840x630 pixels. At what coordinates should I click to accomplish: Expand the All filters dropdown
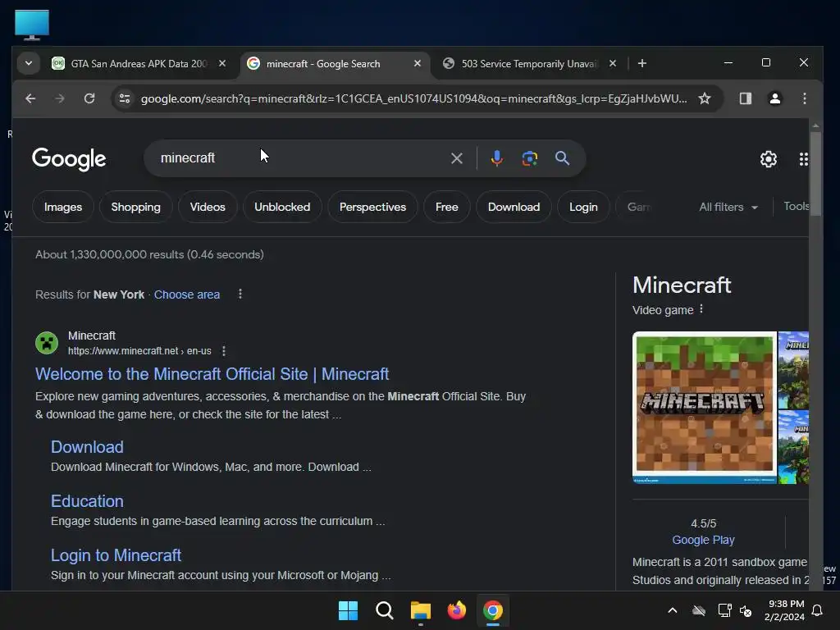pyautogui.click(x=728, y=208)
